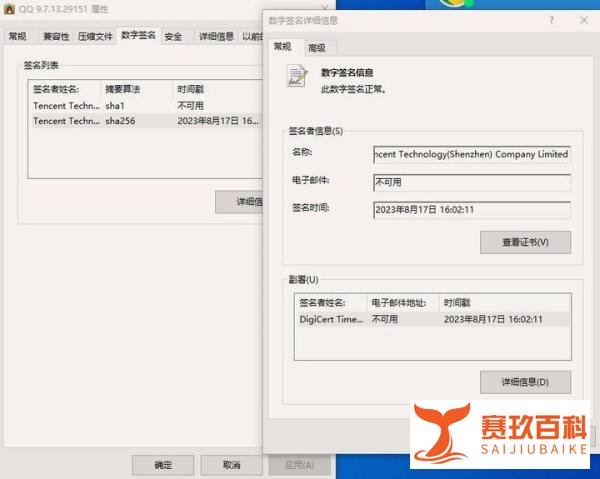Click 详细信息 button under signature list
Image resolution: width=600 pixels, height=479 pixels.
tap(239, 202)
